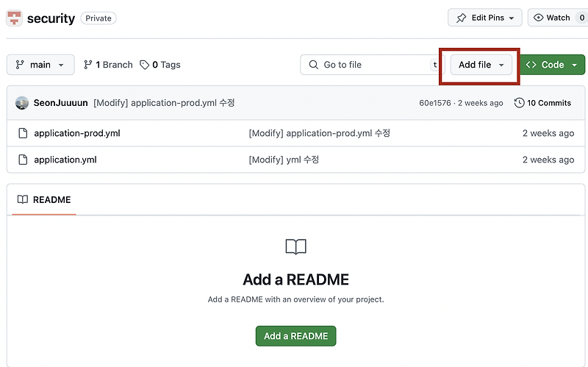The image size is (588, 367).
Task: Open commit hash 60e1576
Action: click(435, 103)
